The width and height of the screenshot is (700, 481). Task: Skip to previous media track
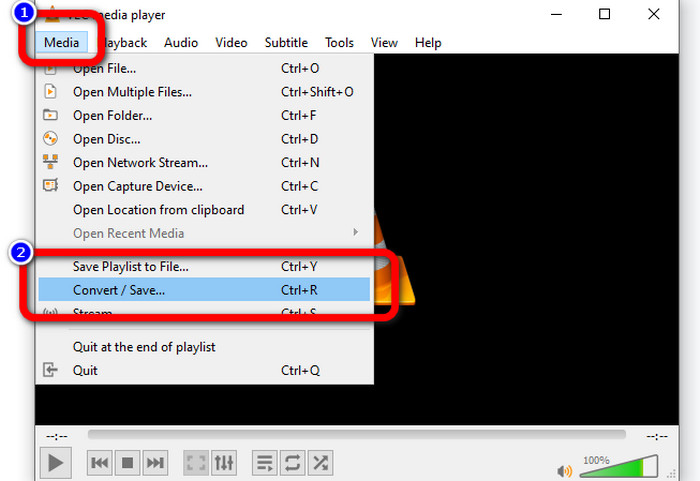100,463
